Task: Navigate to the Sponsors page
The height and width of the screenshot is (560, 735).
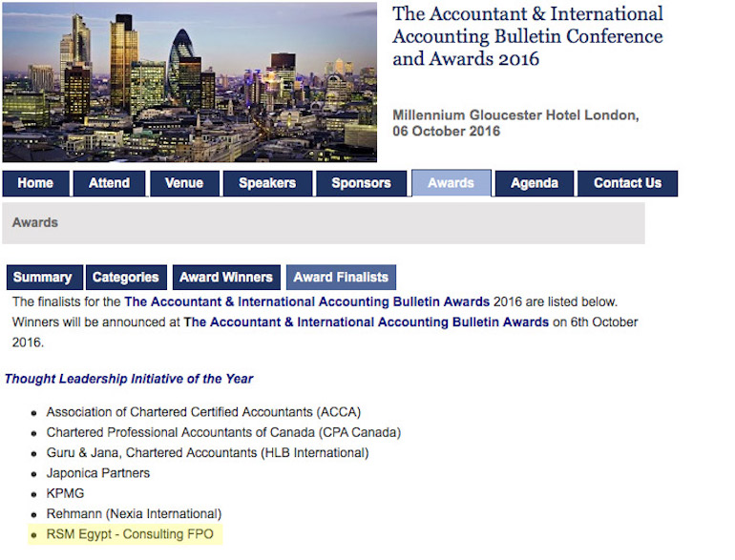Action: pyautogui.click(x=361, y=183)
